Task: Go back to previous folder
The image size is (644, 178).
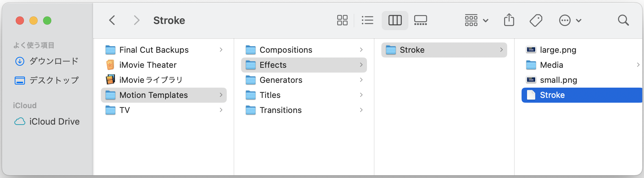Action: (x=112, y=20)
